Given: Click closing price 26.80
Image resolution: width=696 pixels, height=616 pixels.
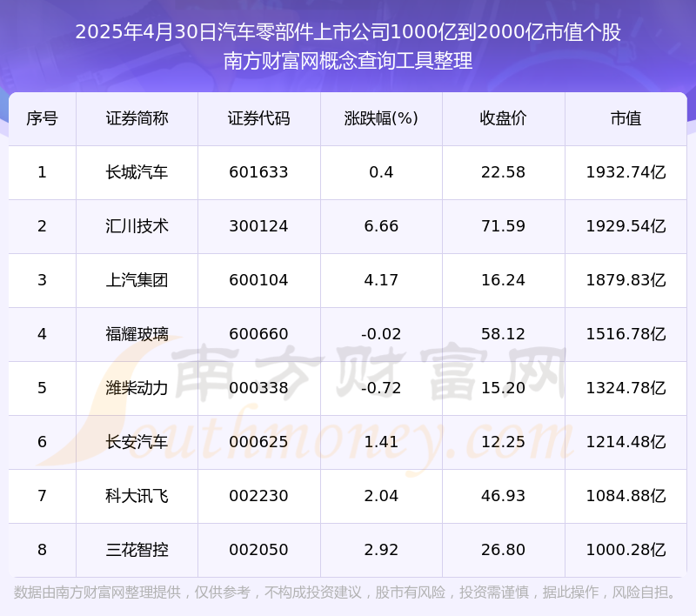Looking at the screenshot, I should (504, 550).
